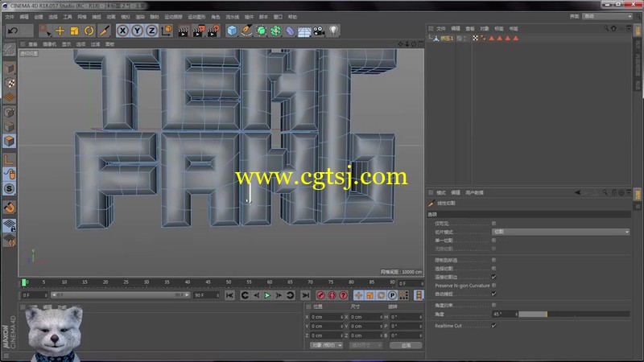Open the layout dropdown at top right

(608, 16)
